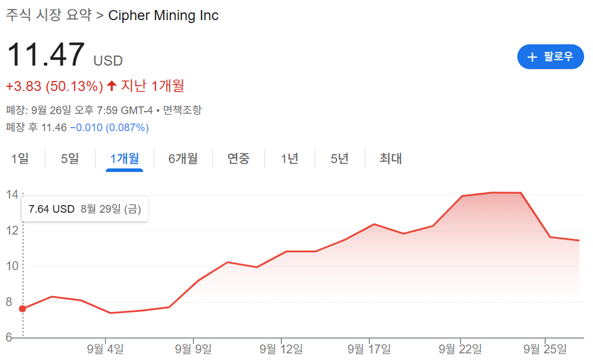View the 연중 performance chart
Screen dimensions: 593x364
click(x=238, y=158)
